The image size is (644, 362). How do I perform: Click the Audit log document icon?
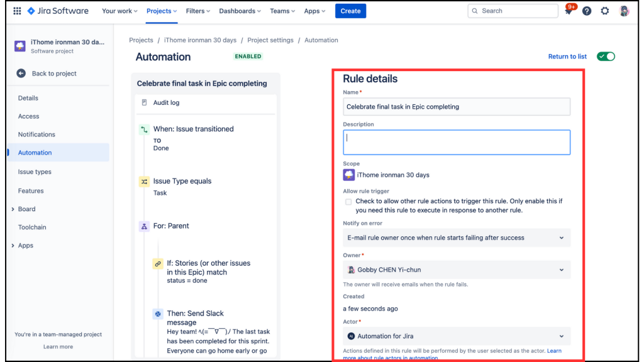click(x=144, y=102)
